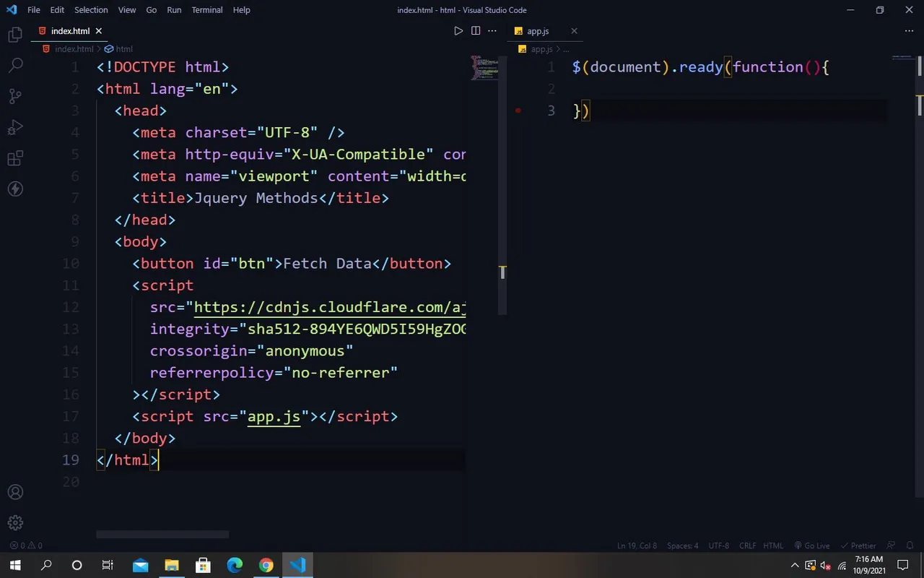Open More Actions for index.html editor group
Image resolution: width=924 pixels, height=578 pixels.
click(x=492, y=31)
